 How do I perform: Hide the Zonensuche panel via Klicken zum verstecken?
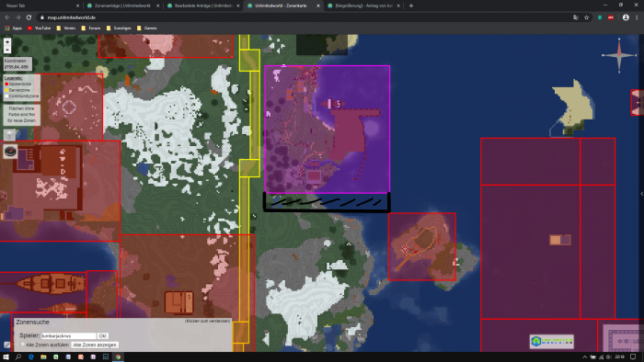(x=207, y=321)
